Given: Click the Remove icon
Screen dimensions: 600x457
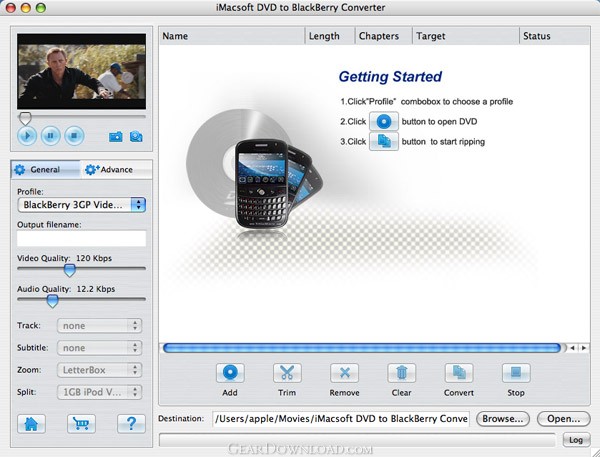Looking at the screenshot, I should (x=344, y=373).
